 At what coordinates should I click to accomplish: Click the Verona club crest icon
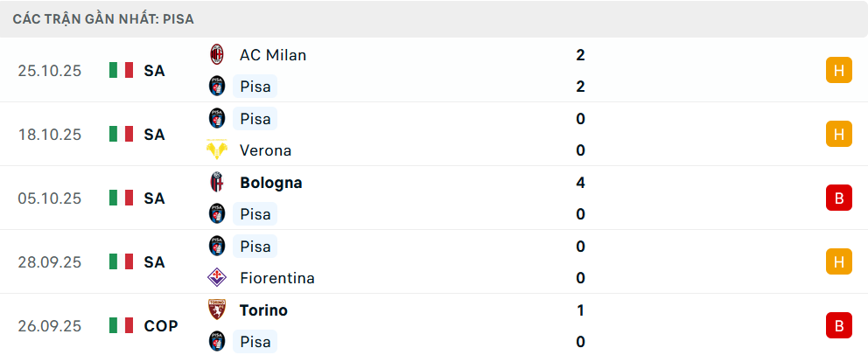point(216,150)
